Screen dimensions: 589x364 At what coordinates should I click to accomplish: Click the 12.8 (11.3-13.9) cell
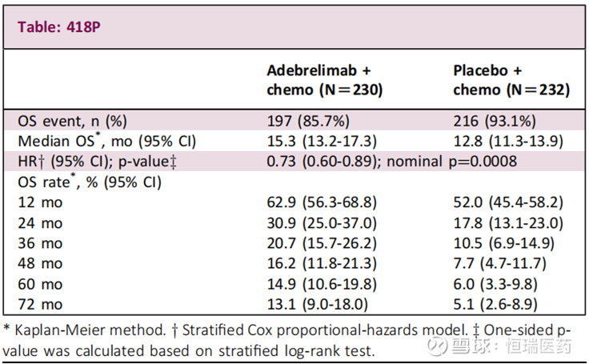click(507, 142)
